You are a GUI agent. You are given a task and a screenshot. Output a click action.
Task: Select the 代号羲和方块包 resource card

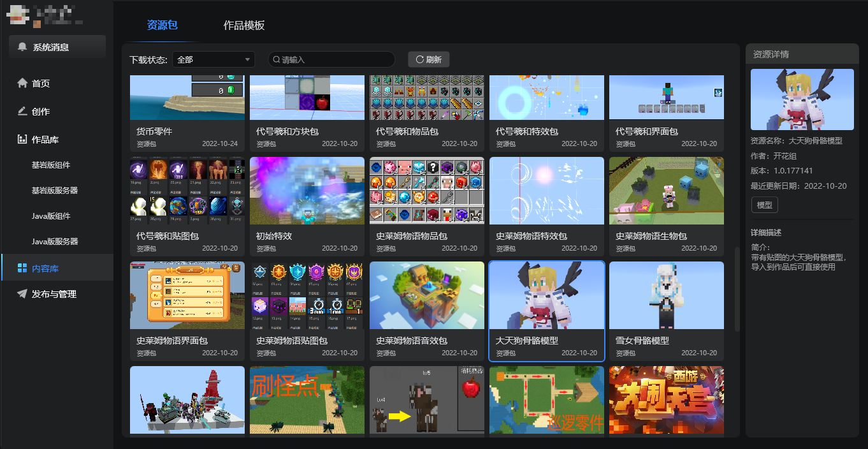tap(307, 113)
